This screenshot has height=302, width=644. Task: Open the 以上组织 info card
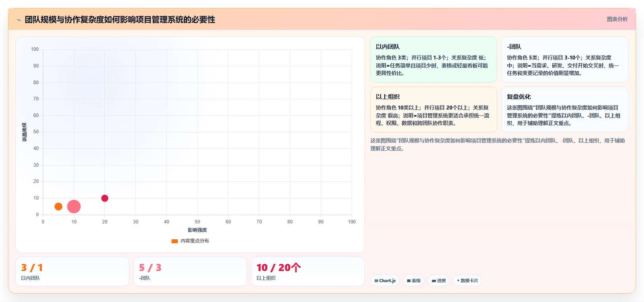(434, 110)
